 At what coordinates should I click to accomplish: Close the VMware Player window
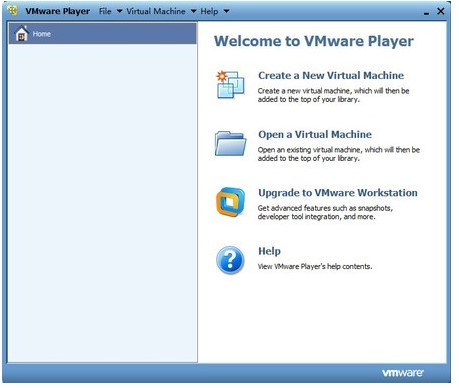[x=441, y=11]
